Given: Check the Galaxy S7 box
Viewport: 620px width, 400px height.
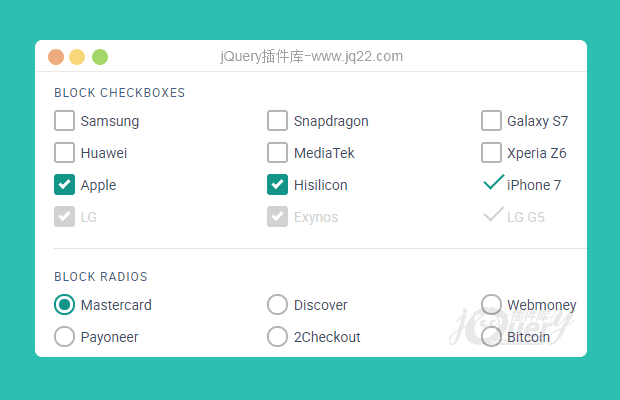Looking at the screenshot, I should click(x=491, y=121).
